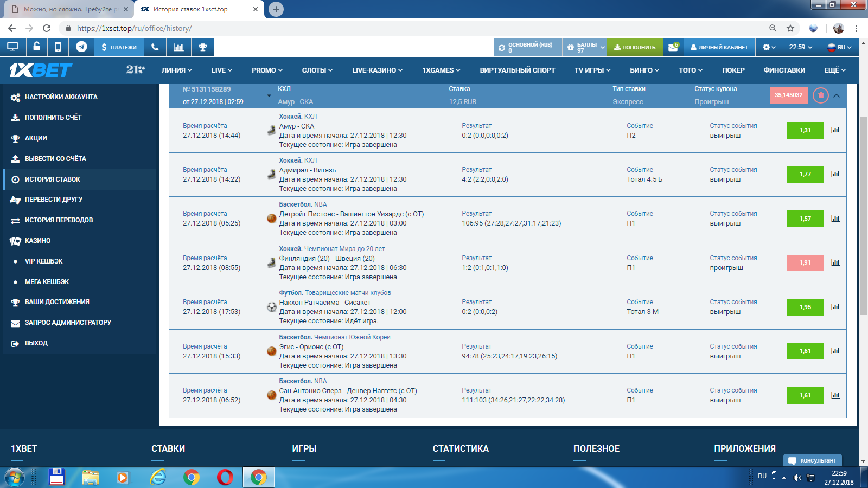868x488 pixels.
Task: Click the Windows Start button
Action: pyautogui.click(x=15, y=477)
